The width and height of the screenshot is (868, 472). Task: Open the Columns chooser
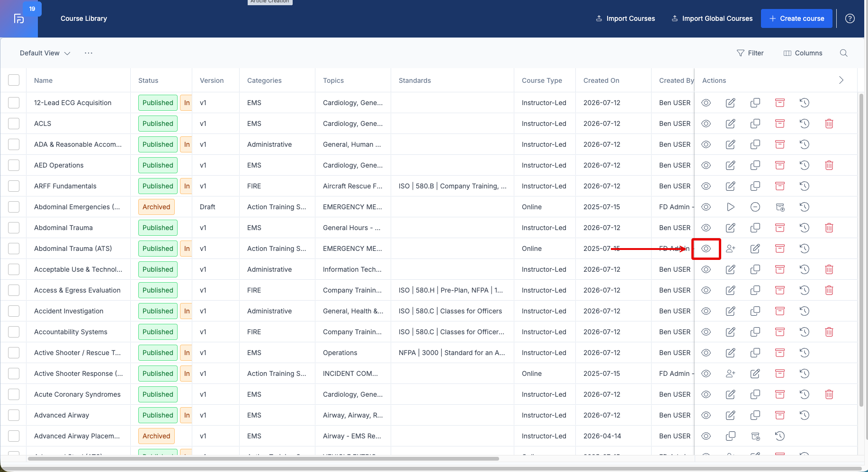[x=803, y=53]
